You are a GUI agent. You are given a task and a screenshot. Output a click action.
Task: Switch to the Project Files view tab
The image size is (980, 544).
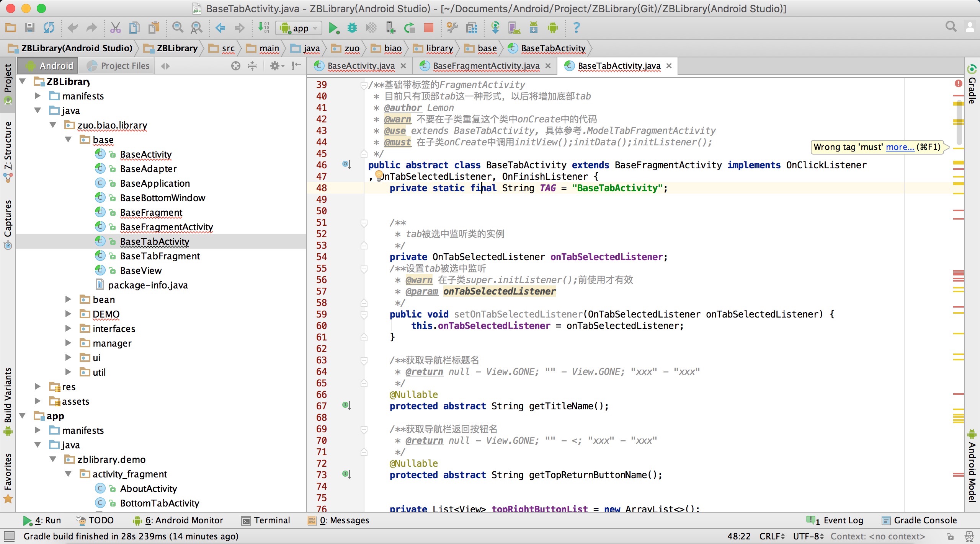tap(119, 66)
